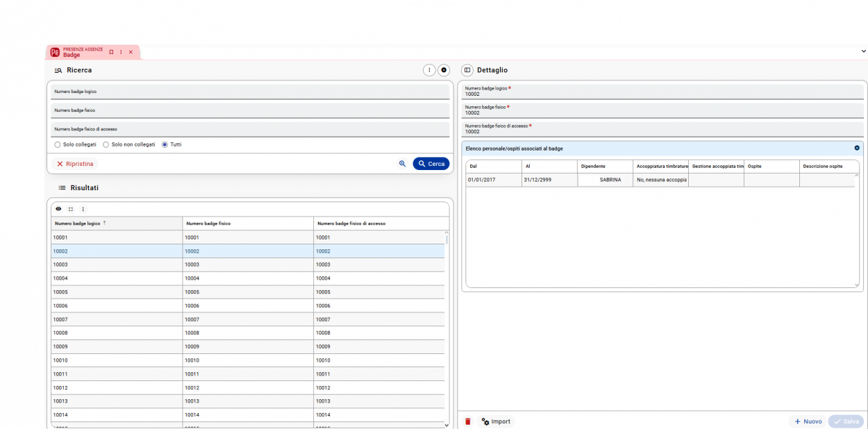The image size is (868, 429).
Task: Click the Import button
Action: (496, 421)
